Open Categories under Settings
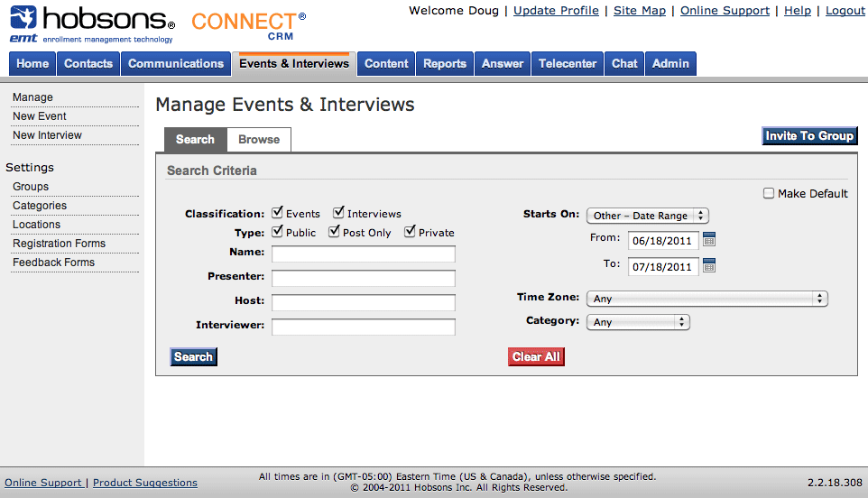Image resolution: width=868 pixels, height=498 pixels. [40, 206]
